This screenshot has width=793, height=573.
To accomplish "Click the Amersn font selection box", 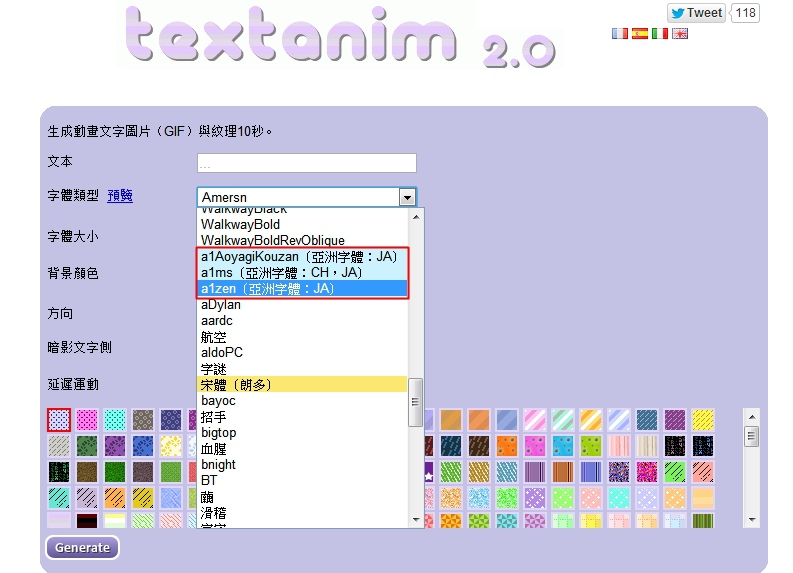I will pyautogui.click(x=306, y=197).
